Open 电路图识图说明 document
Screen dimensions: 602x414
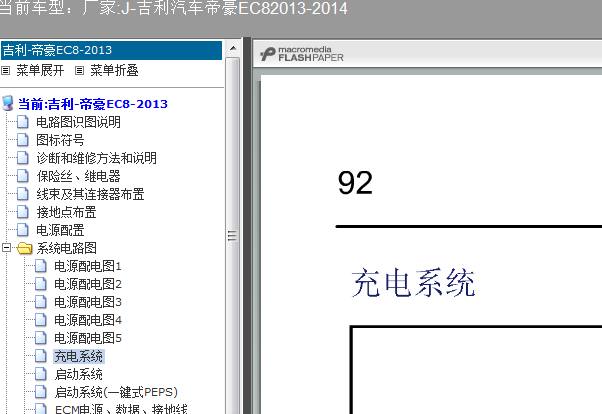[x=78, y=122]
